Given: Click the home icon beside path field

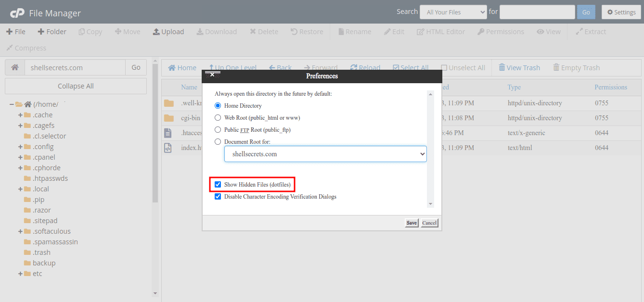Looking at the screenshot, I should [x=15, y=68].
